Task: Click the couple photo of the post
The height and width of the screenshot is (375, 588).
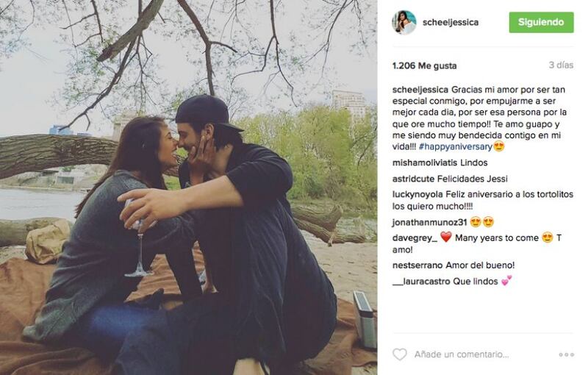Action: [x=189, y=187]
